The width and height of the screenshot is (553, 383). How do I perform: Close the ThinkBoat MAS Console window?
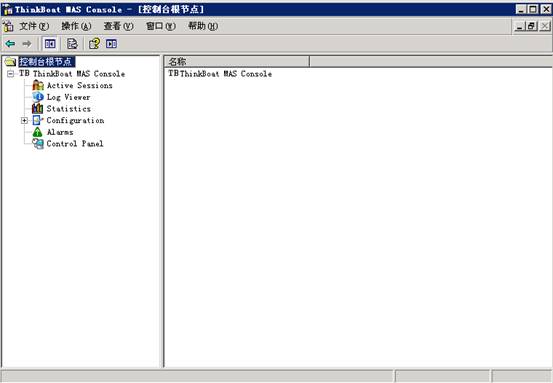(x=546, y=9)
